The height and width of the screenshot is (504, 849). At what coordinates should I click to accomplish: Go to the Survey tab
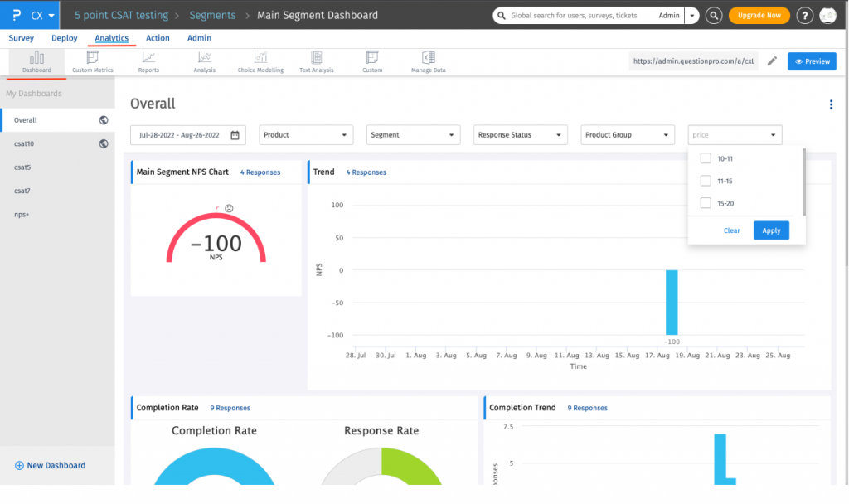click(x=21, y=38)
